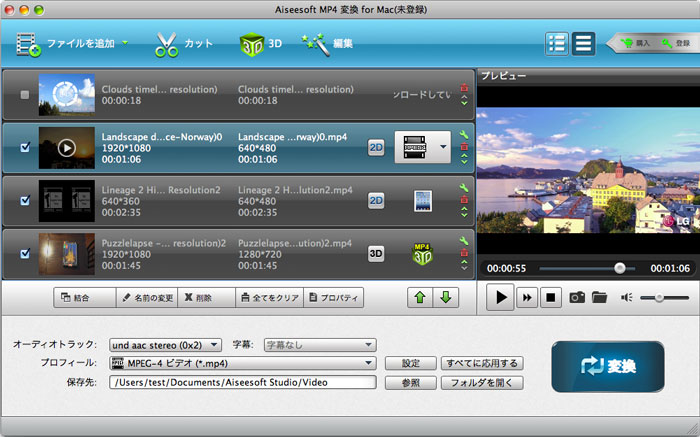Enable the Clouds timelapse checkbox

point(25,95)
